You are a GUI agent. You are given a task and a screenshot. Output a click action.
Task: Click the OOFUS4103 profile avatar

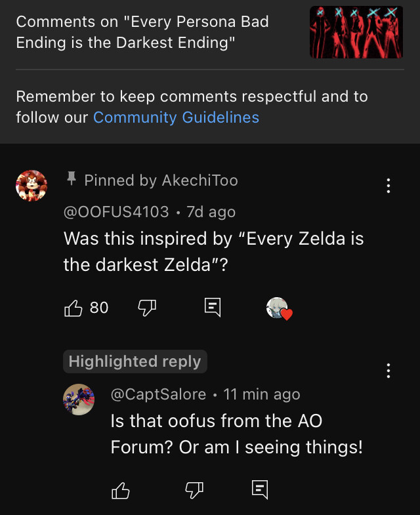click(31, 186)
